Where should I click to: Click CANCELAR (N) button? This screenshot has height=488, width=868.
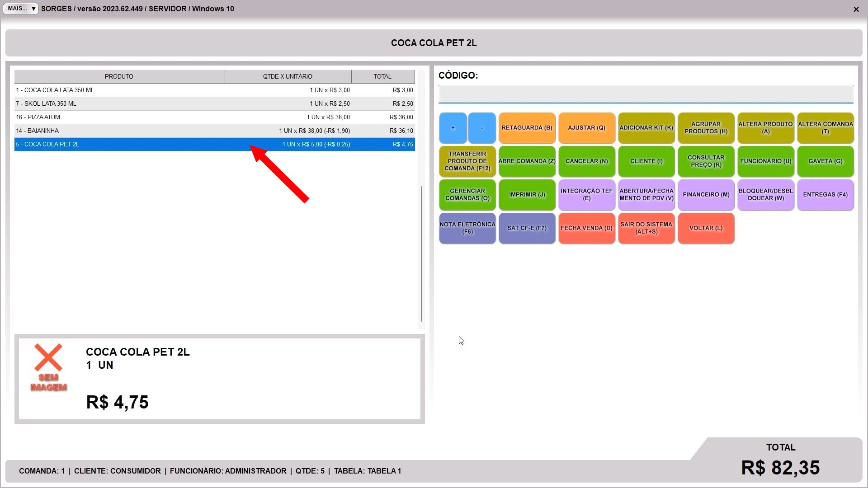click(586, 161)
